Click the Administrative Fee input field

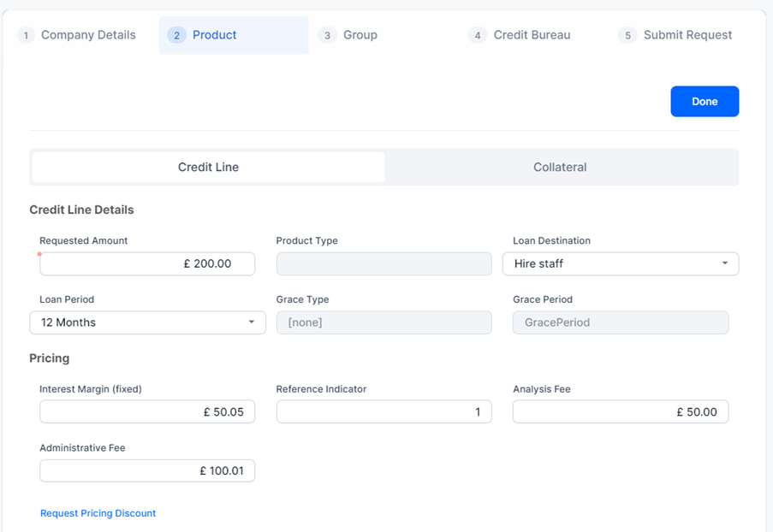click(147, 470)
